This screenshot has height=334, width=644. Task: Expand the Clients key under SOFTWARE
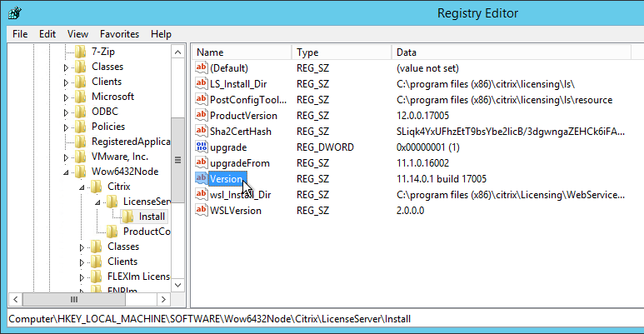tap(66, 82)
